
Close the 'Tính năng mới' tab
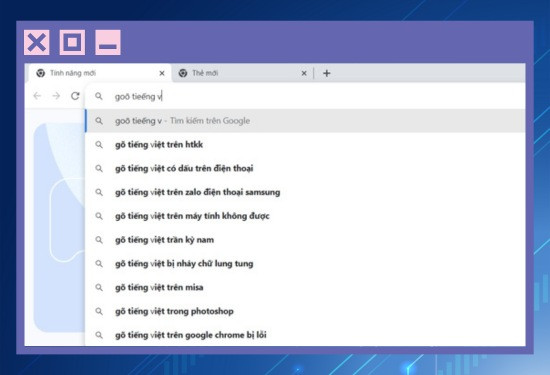[x=162, y=73]
